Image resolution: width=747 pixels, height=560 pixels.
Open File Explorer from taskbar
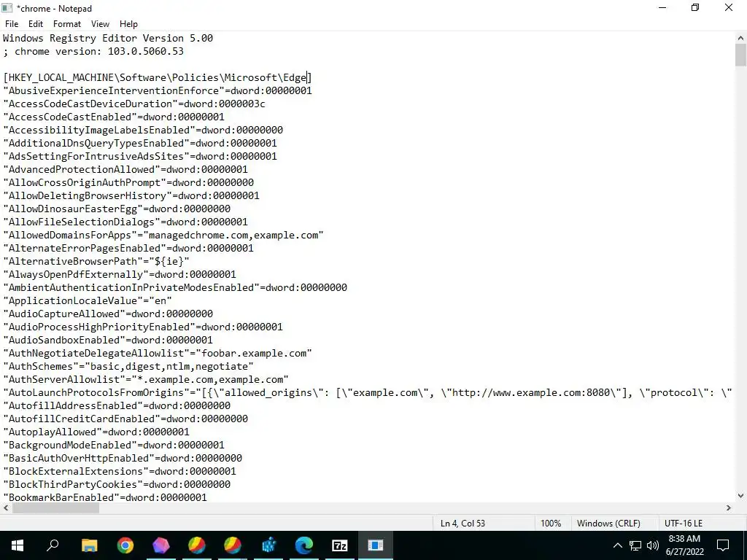[x=89, y=545]
